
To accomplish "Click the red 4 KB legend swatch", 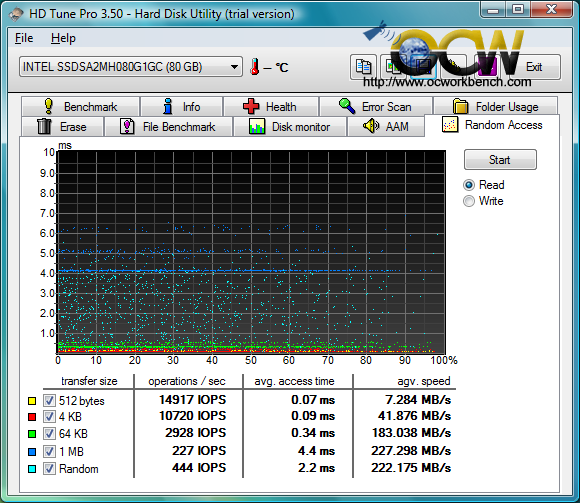I will tap(32, 417).
